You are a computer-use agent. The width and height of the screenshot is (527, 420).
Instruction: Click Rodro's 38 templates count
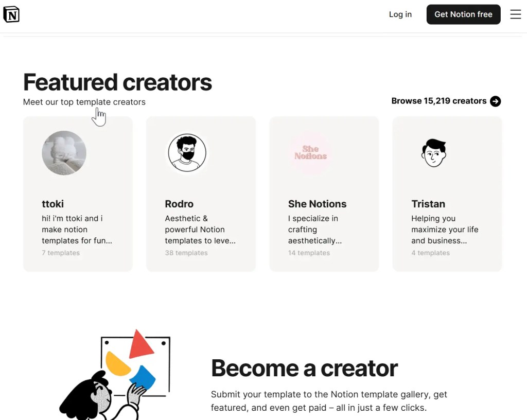pos(186,253)
